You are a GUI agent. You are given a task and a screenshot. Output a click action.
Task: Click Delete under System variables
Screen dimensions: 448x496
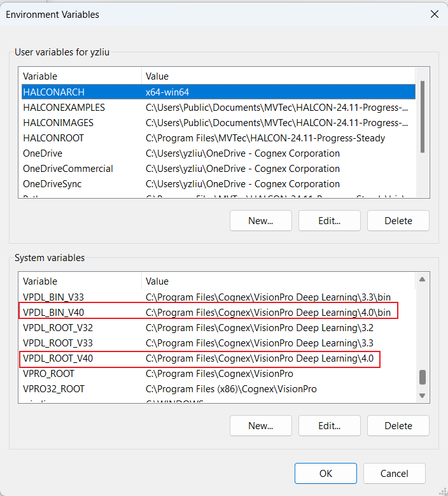(x=398, y=425)
